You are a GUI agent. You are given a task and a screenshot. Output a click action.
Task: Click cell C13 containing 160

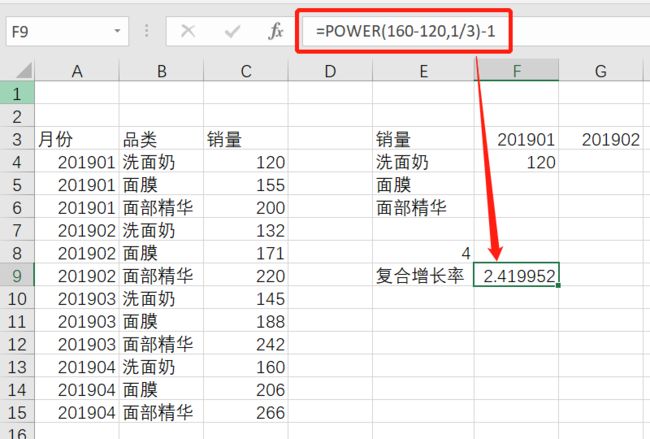click(x=246, y=366)
